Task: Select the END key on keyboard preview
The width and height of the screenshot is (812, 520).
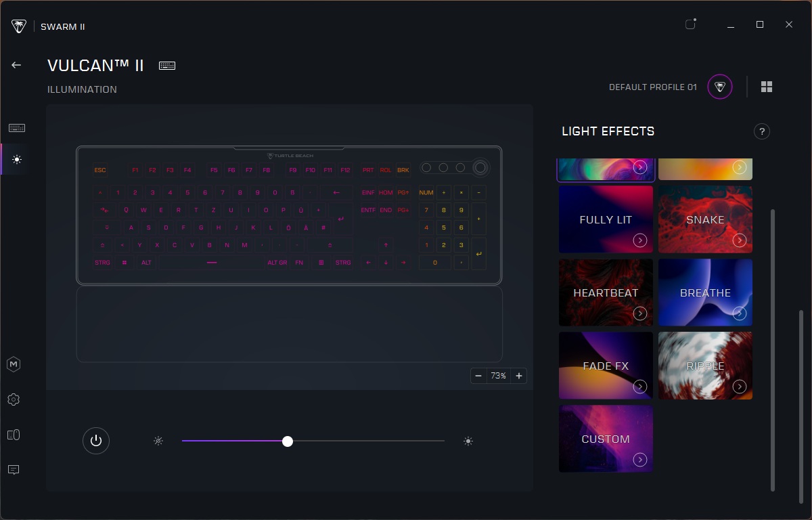Action: pos(386,210)
